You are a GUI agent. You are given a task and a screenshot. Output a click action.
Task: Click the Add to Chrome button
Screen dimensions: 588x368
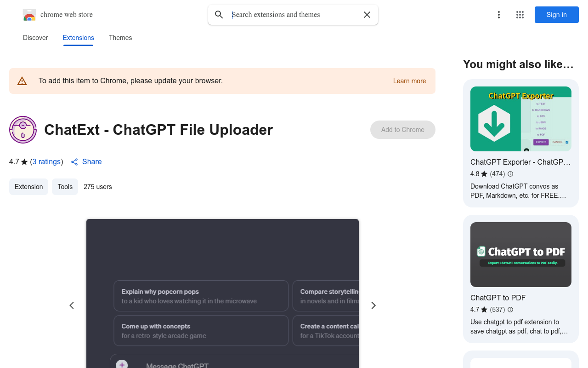tap(403, 130)
